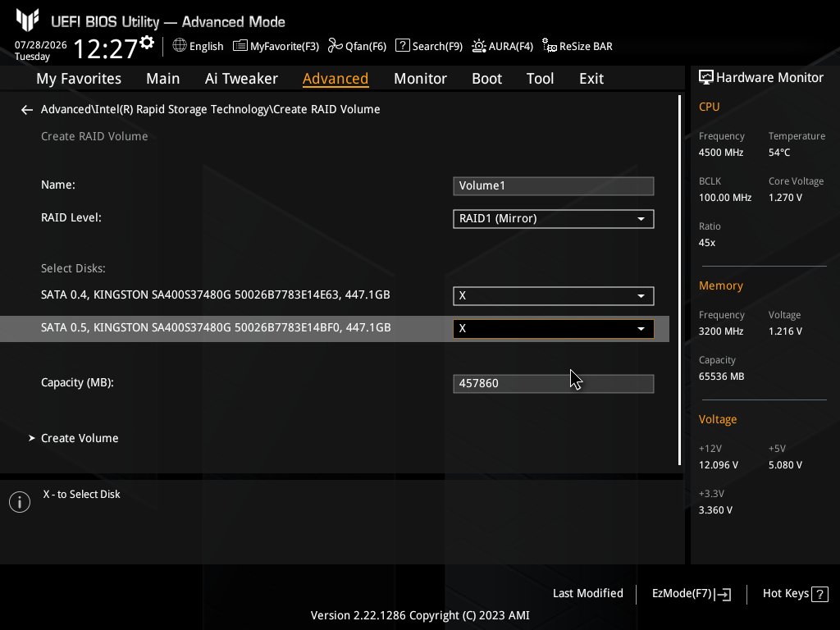This screenshot has width=840, height=630.
Task: Click the X - to Select Disk help text
Action: pos(81,495)
